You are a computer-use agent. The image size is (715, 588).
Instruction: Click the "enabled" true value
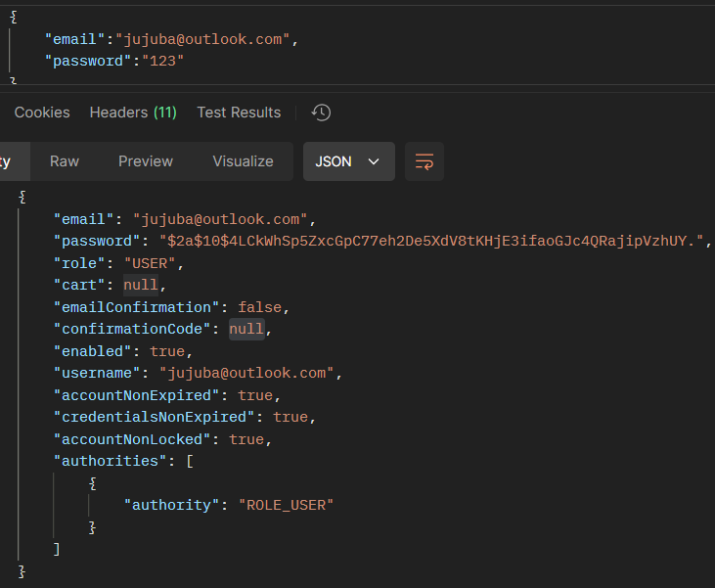(167, 351)
